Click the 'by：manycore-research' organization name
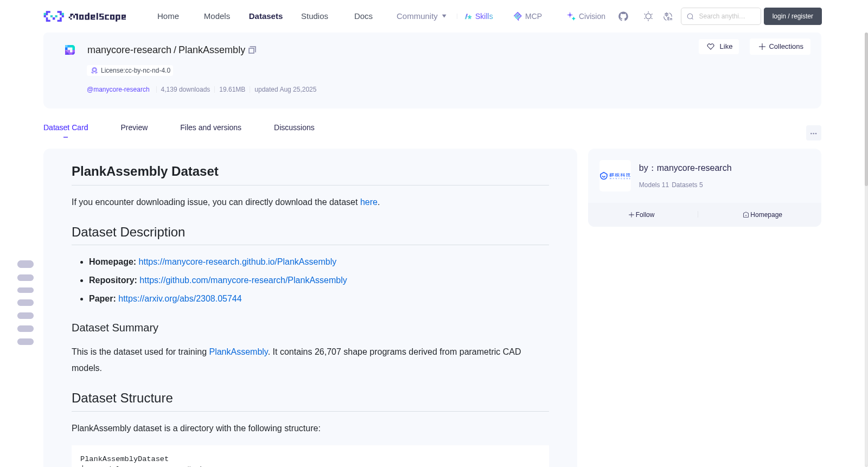Screen dimensions: 868x467 coord(685,168)
